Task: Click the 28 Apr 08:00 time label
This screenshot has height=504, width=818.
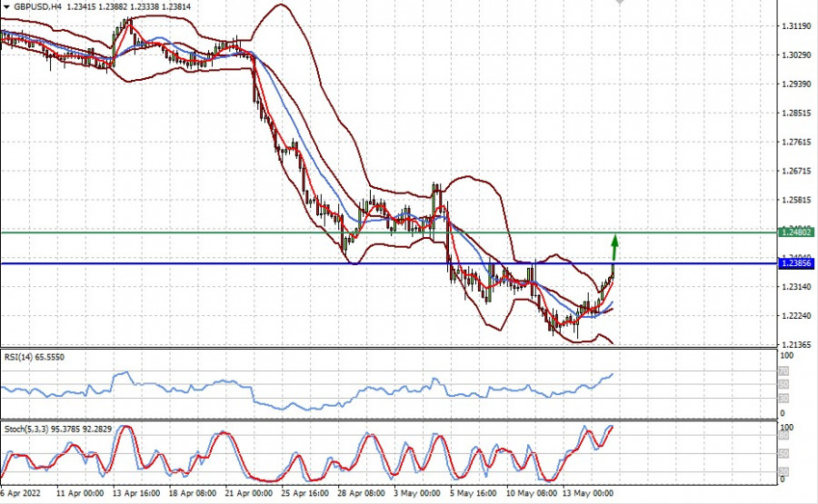Action: [x=361, y=493]
